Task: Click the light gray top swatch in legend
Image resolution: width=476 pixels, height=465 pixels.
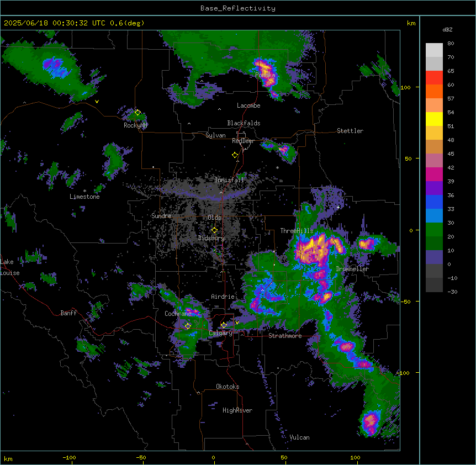Action: click(434, 50)
